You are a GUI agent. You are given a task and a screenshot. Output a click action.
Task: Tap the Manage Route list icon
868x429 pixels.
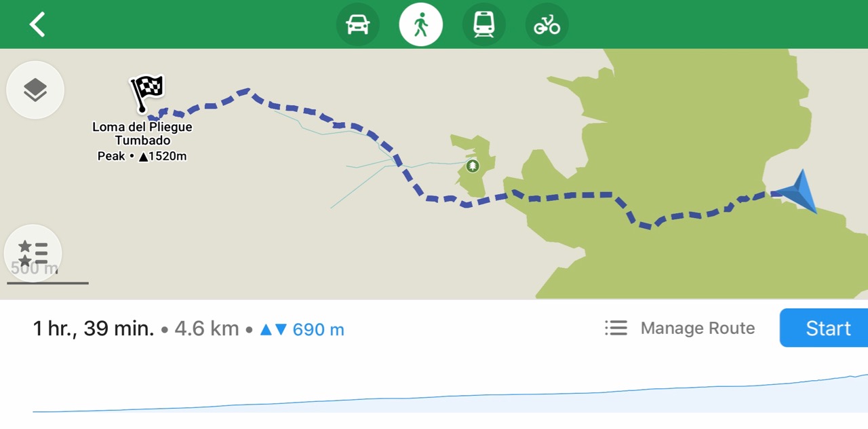(616, 329)
